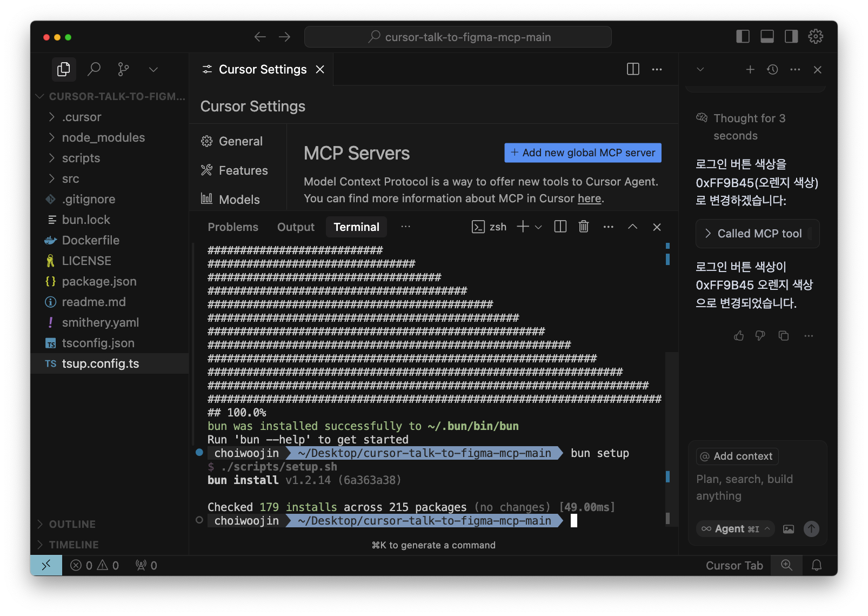Split the terminal pane
The width and height of the screenshot is (868, 616).
pos(560,227)
